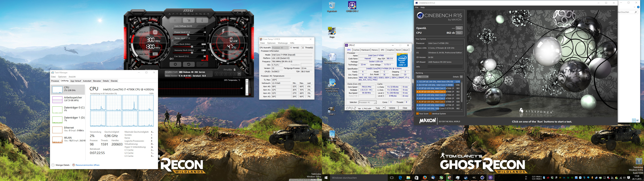
Task: Run the Cinebench OpenGL test
Action: (x=459, y=28)
